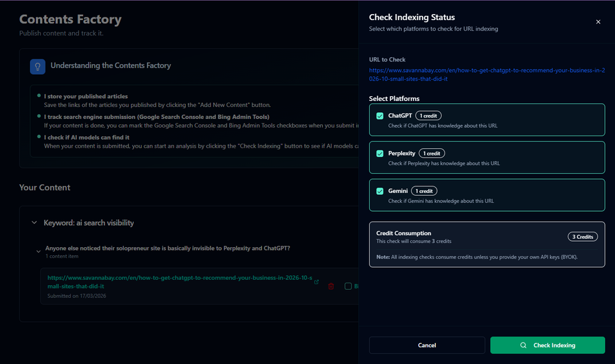Click the magnifier icon in Check Indexing button
Viewport: 615px width, 364px height.
pos(523,345)
